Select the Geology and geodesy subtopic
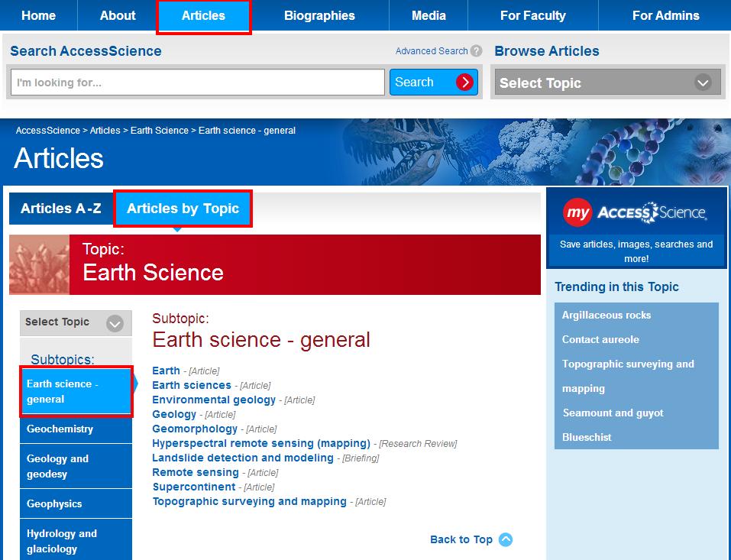Viewport: 731px width, 560px height. [76, 466]
